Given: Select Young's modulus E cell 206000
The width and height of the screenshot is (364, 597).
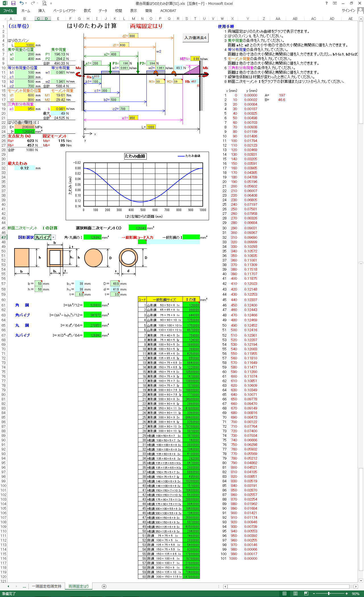Looking at the screenshot, I should pyautogui.click(x=24, y=127).
